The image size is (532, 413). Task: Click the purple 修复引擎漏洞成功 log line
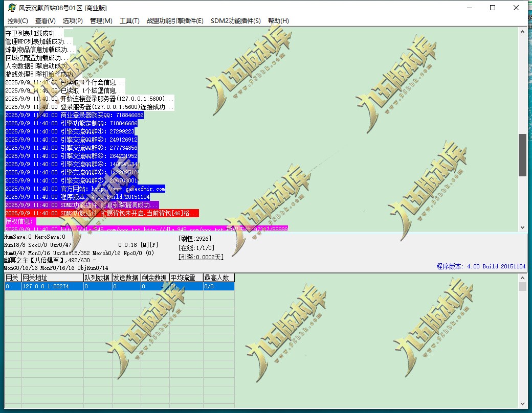click(x=82, y=205)
